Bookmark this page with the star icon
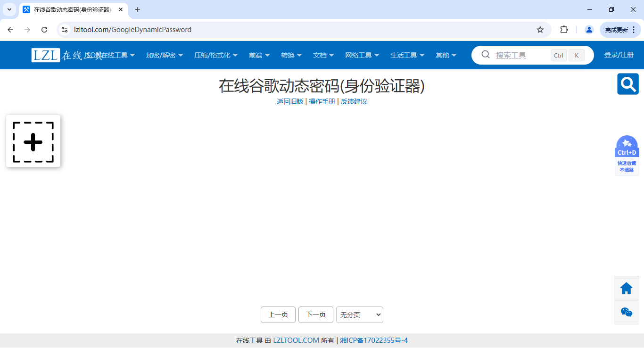Screen dimensions: 644x348 click(x=540, y=30)
